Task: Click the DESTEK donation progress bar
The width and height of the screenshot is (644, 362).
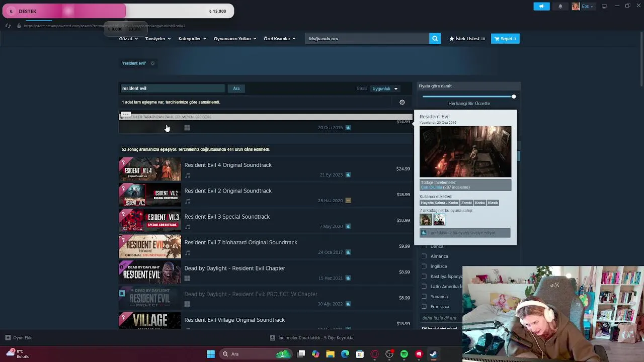Action: tap(117, 11)
